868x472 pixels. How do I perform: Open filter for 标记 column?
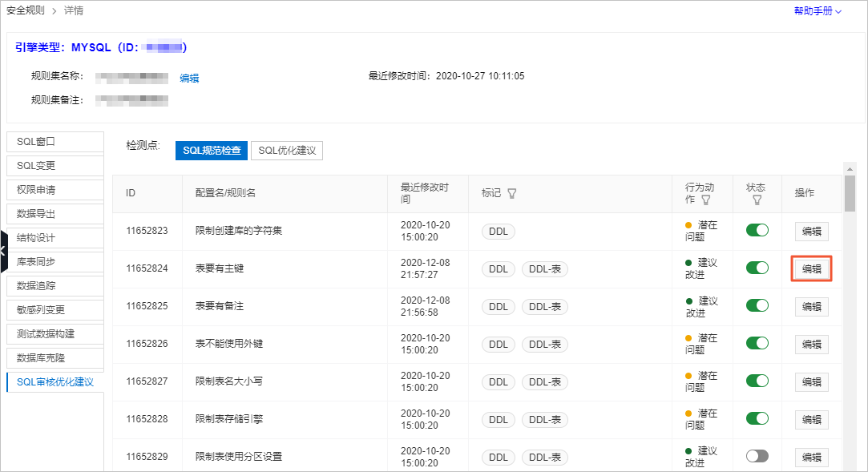pos(512,193)
